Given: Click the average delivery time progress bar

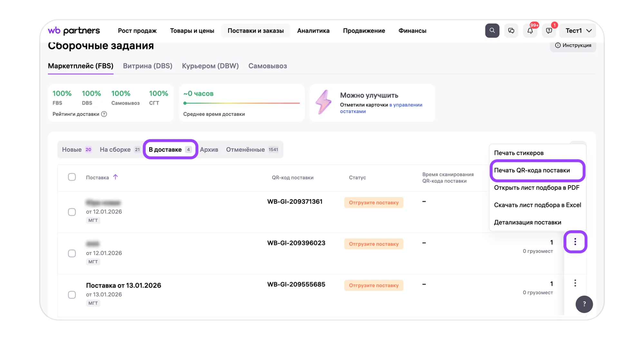Looking at the screenshot, I should [x=242, y=103].
